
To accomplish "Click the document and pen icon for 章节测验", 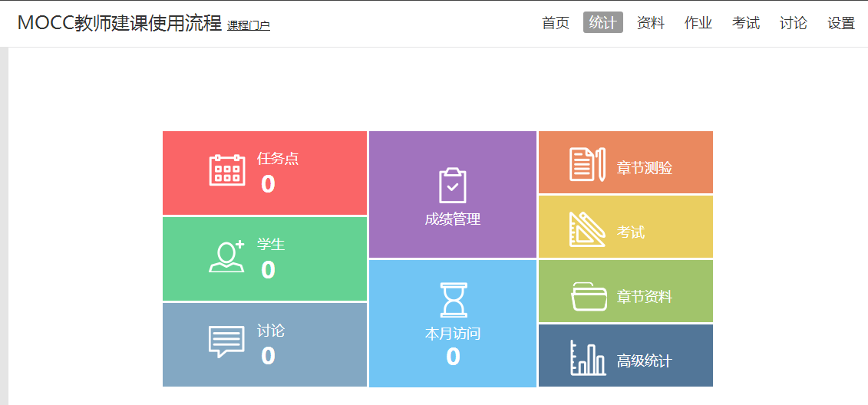I will click(587, 164).
